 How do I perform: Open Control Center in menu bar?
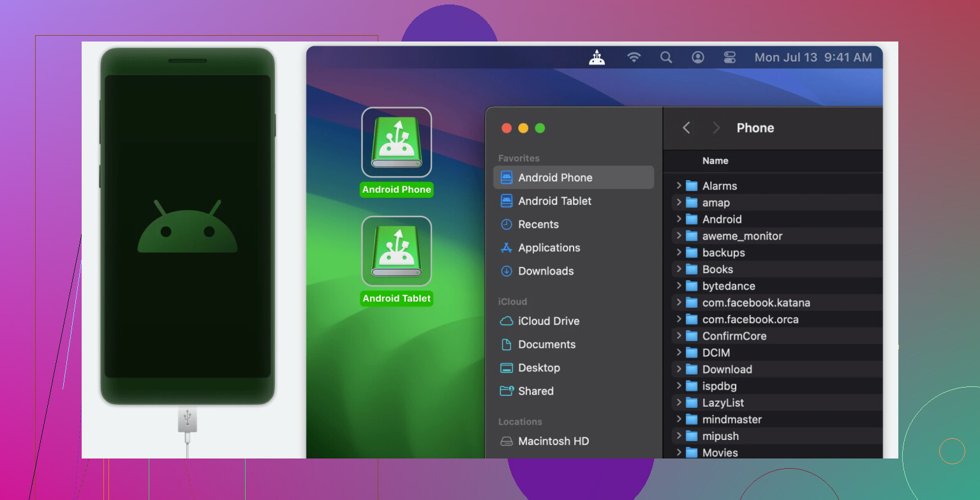[x=730, y=57]
